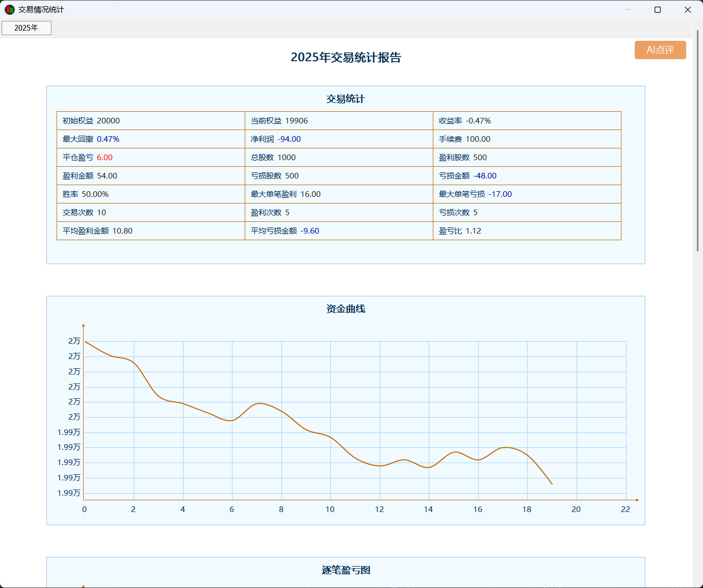Click the vertical scrollbar thumb
The width and height of the screenshot is (703, 588).
pos(698,141)
